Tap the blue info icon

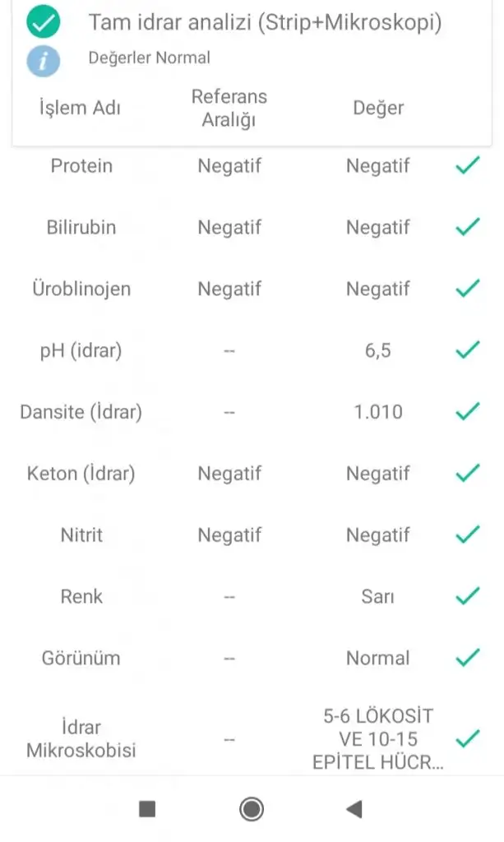point(43,59)
